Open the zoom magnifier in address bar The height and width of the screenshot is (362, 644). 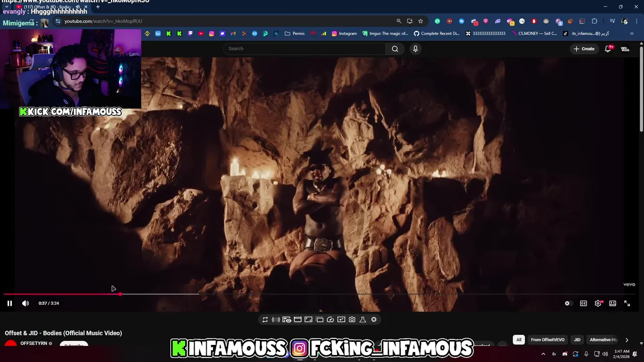(399, 21)
